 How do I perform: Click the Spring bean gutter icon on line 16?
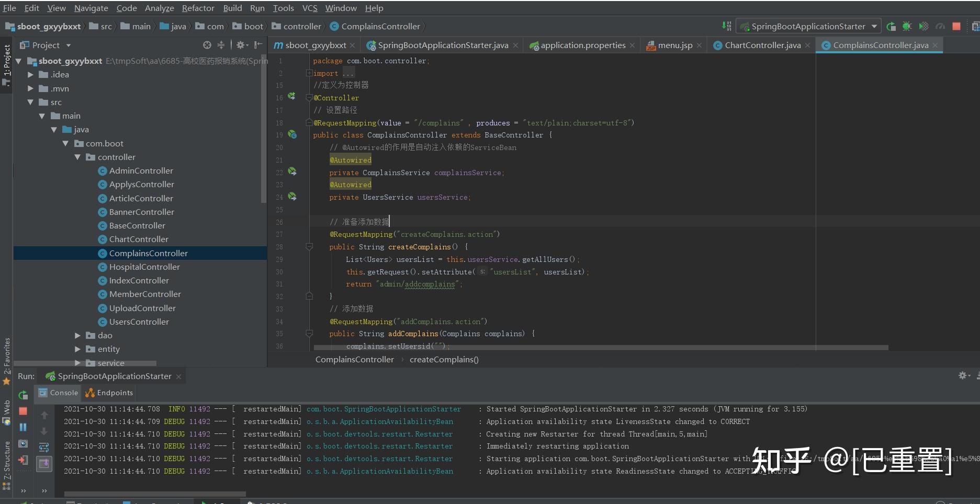point(292,97)
